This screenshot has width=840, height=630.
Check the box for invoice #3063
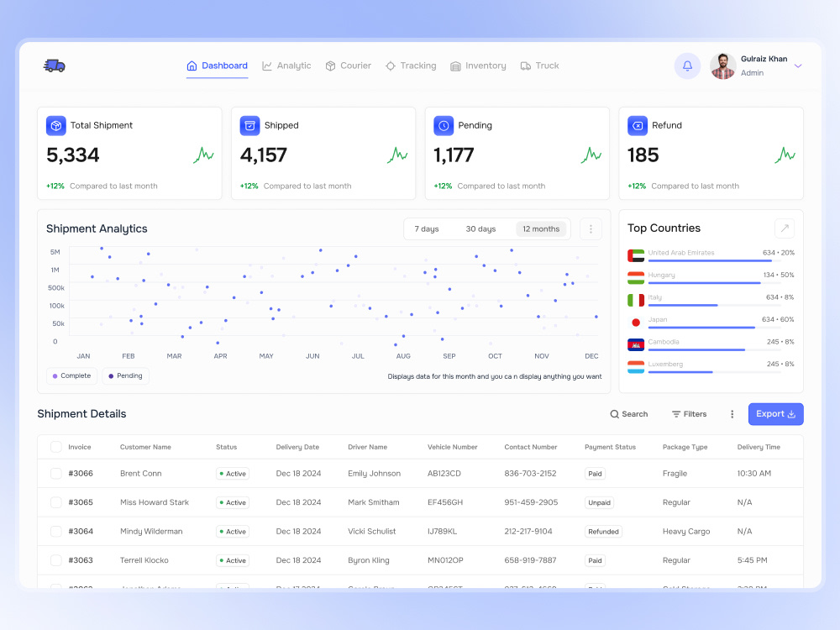pyautogui.click(x=55, y=560)
